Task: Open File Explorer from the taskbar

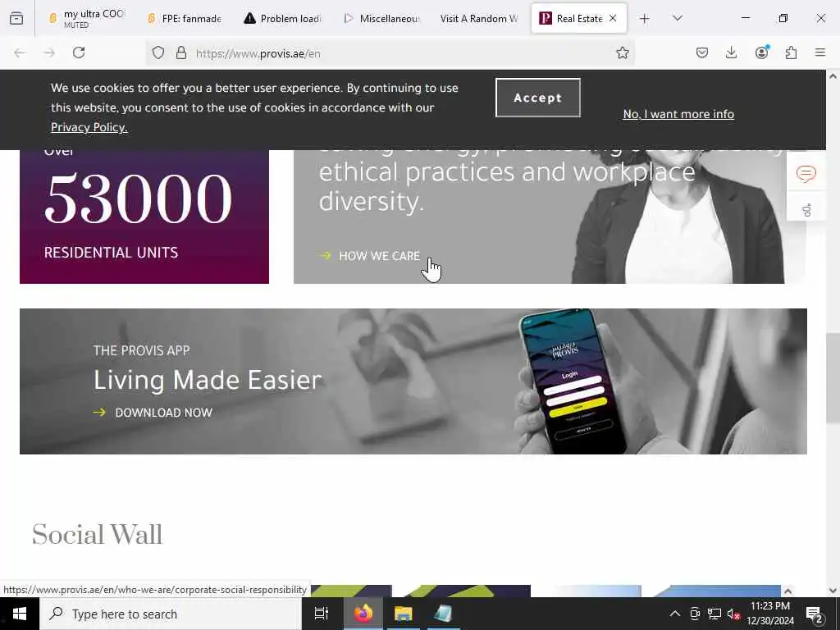Action: point(403,614)
